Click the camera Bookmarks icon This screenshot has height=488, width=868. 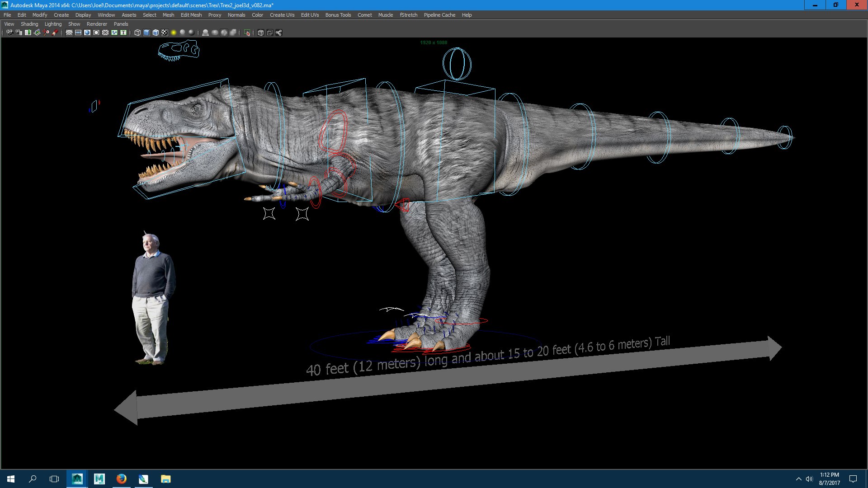pos(28,33)
